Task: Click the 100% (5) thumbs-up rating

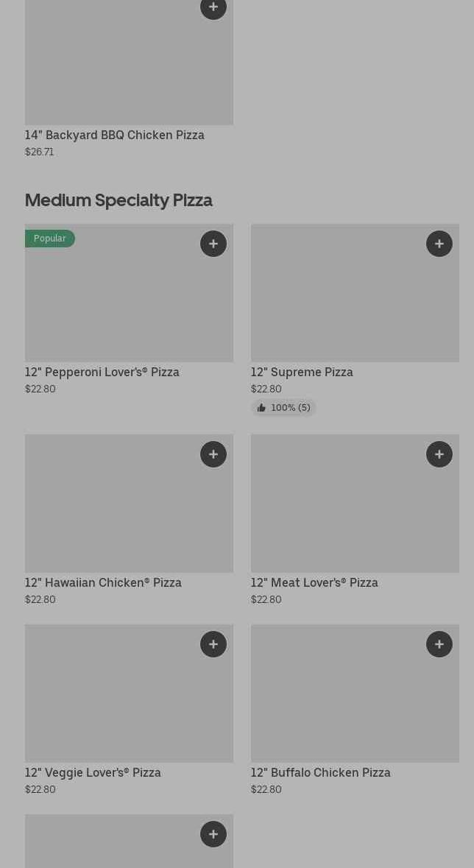Action: pos(284,408)
